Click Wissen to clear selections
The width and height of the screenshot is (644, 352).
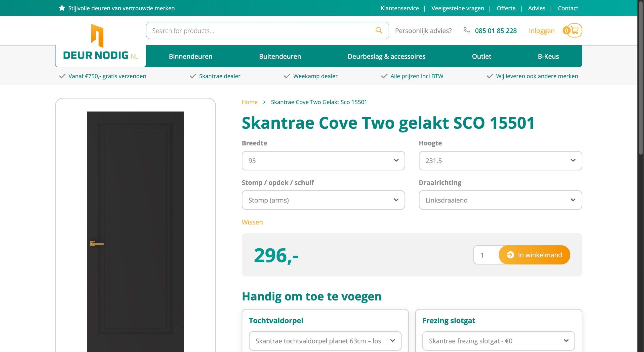point(252,222)
